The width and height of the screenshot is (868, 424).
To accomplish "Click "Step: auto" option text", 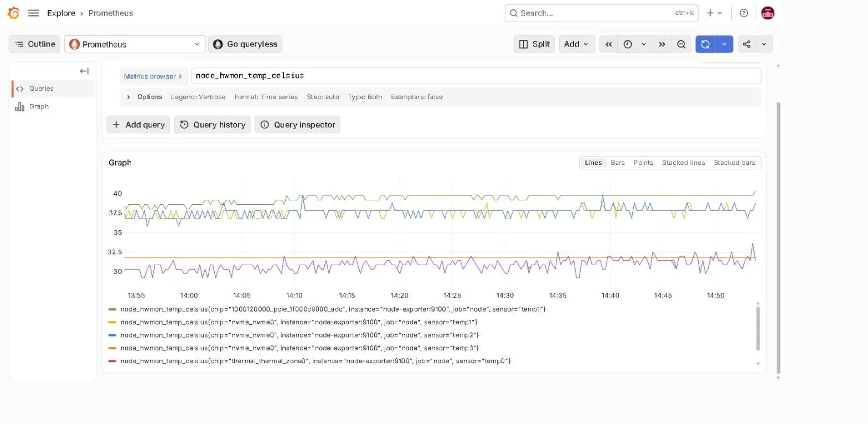I will [323, 97].
